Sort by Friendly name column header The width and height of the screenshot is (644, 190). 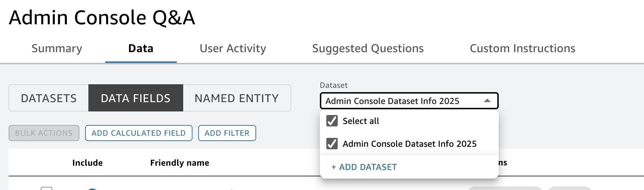[x=180, y=163]
